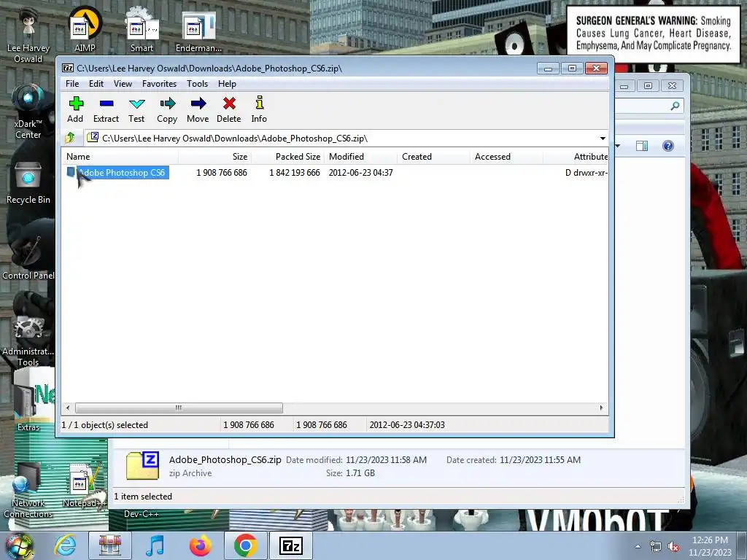Select the Copy toolbar icon
Viewport: 747px width, 560px height.
(167, 109)
